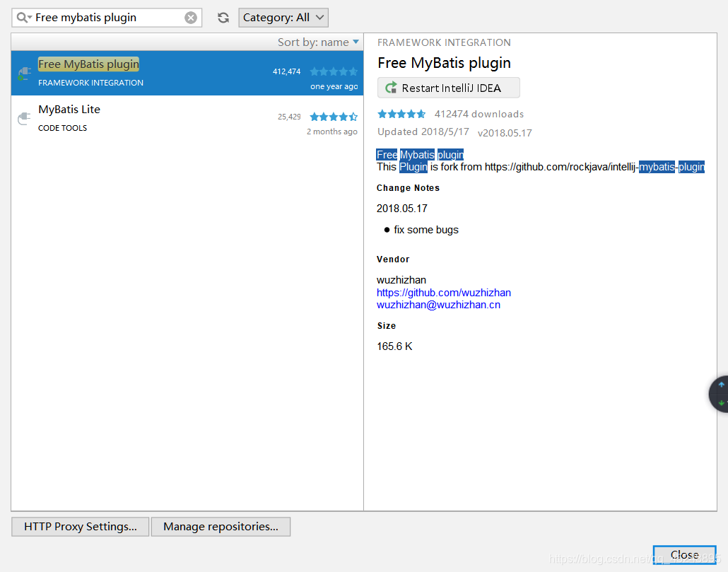The height and width of the screenshot is (572, 728).
Task: Click the Size heading
Action: point(387,326)
